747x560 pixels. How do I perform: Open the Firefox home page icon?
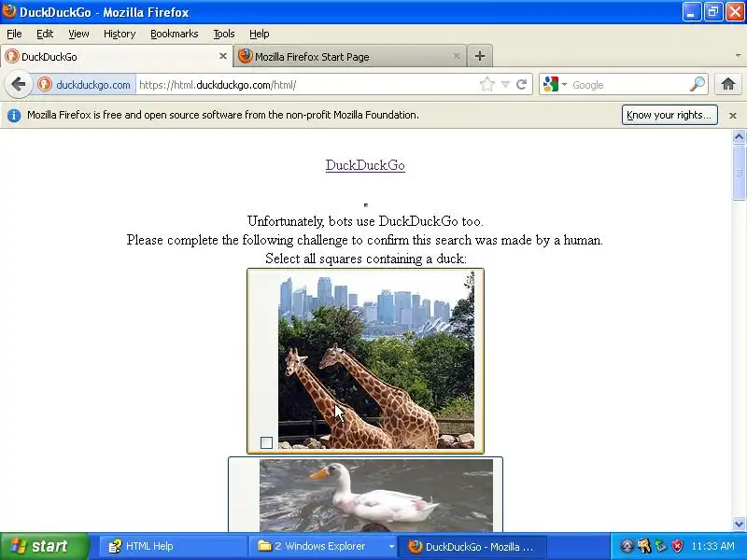click(x=727, y=84)
